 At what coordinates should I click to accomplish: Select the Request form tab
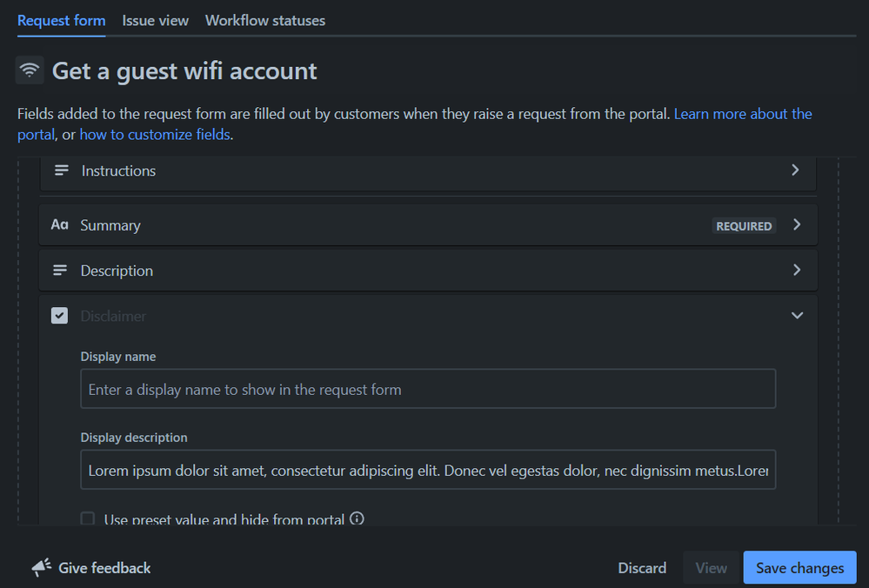tap(61, 20)
